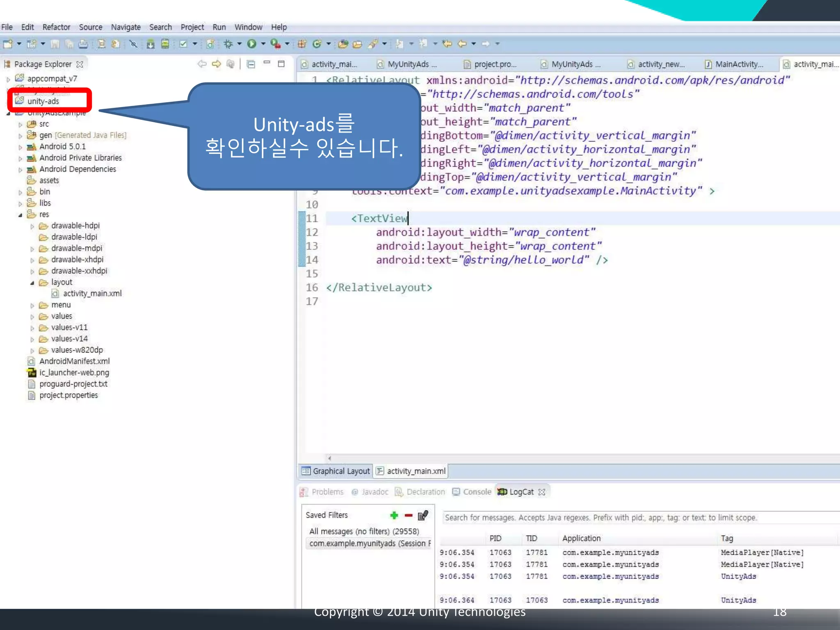The image size is (840, 630).
Task: Expand the src folder node
Action: 20,125
